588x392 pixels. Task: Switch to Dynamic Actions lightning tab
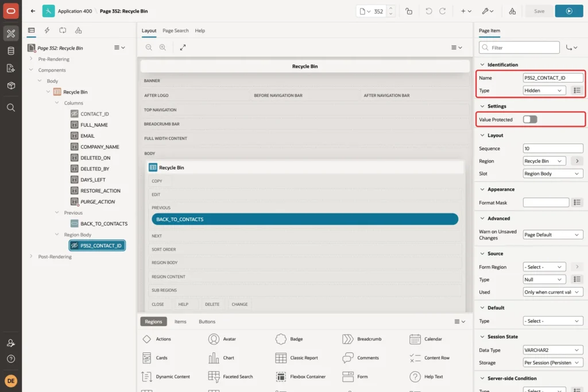pyautogui.click(x=47, y=30)
